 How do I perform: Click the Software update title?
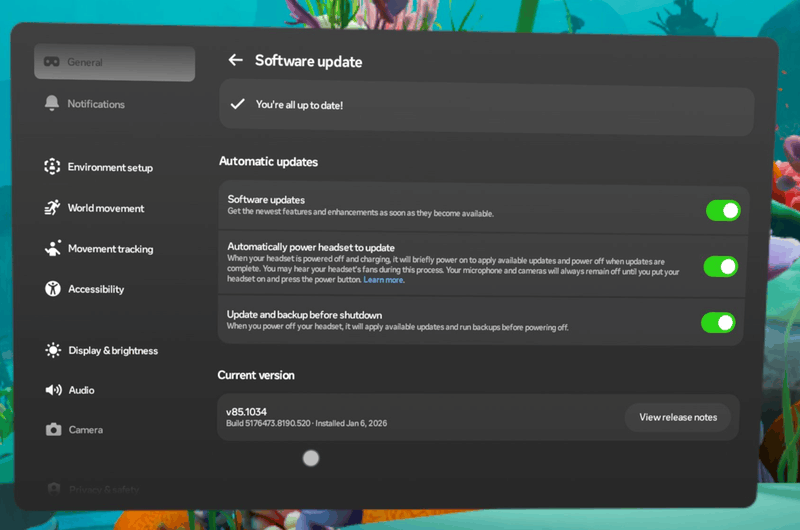[x=309, y=61]
